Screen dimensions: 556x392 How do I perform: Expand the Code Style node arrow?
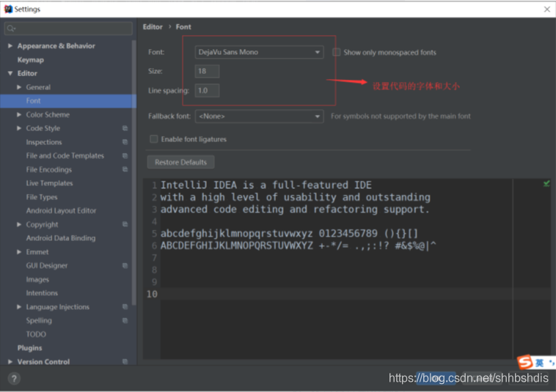coord(19,128)
